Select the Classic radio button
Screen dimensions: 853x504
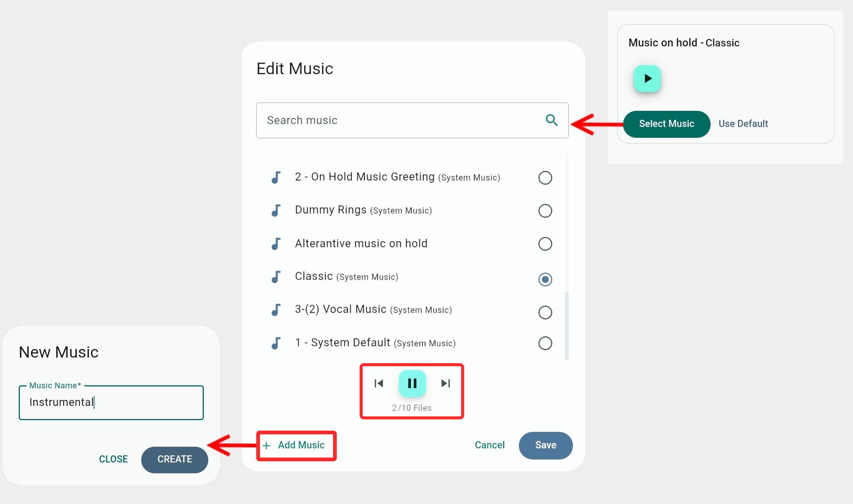click(x=545, y=279)
